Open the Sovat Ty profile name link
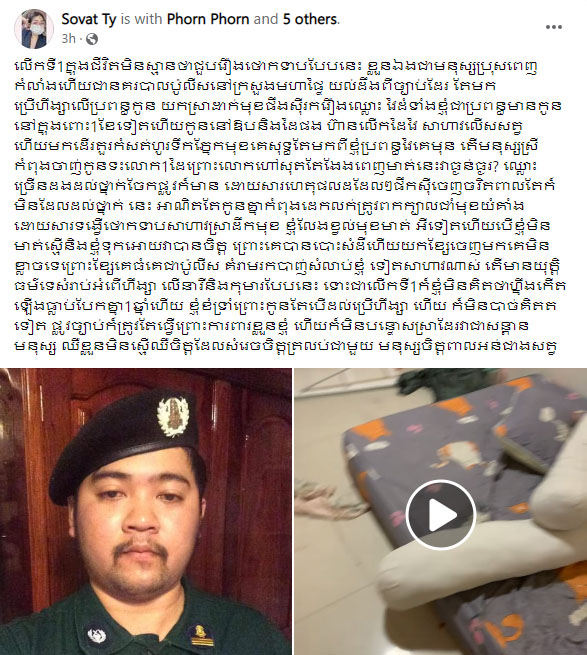The image size is (587, 655). pyautogui.click(x=89, y=19)
